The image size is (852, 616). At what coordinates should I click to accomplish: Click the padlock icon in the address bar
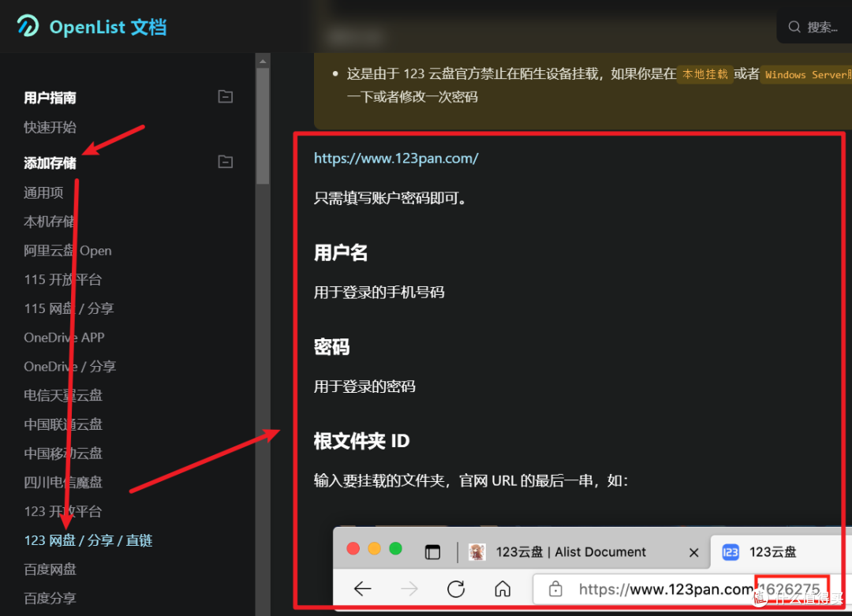point(557,588)
